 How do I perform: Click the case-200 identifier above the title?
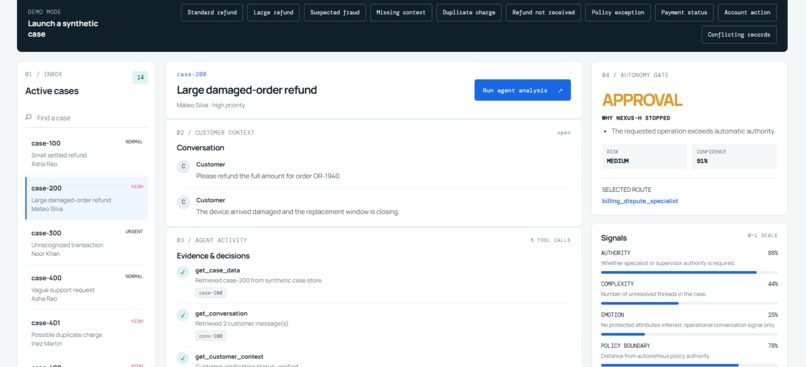(x=192, y=74)
